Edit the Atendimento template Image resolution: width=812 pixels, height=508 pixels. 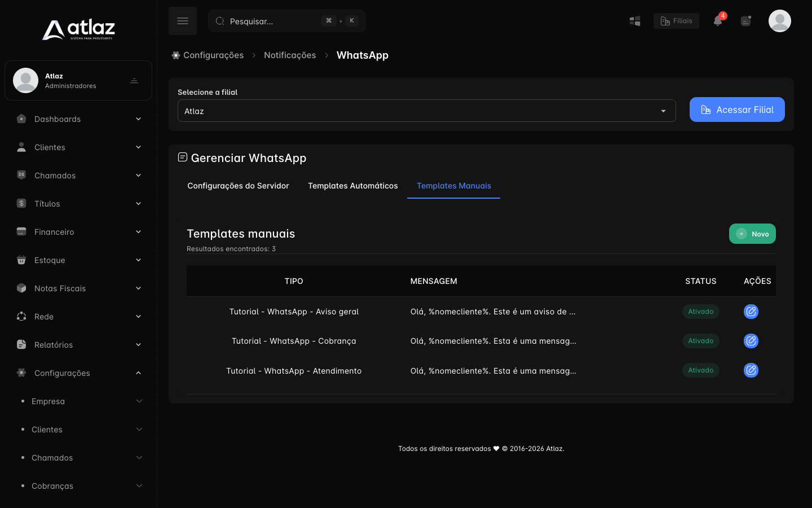(751, 370)
